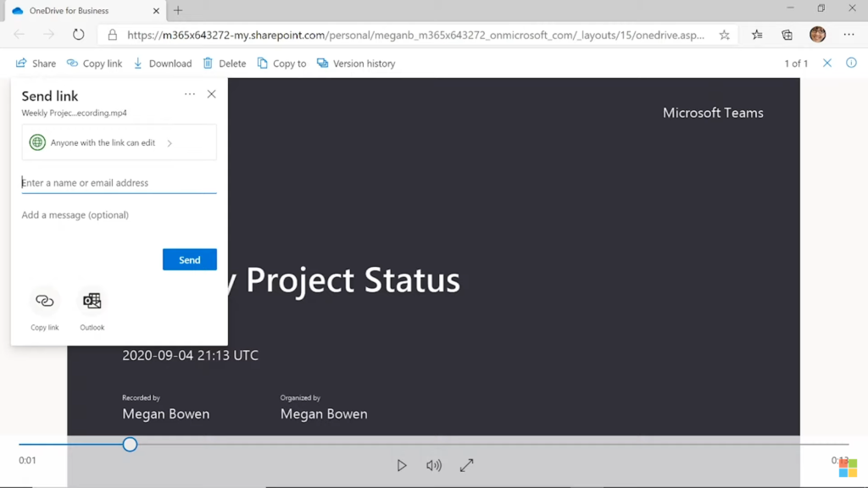868x488 pixels.
Task: Add this page to favorites star
Action: point(724,35)
